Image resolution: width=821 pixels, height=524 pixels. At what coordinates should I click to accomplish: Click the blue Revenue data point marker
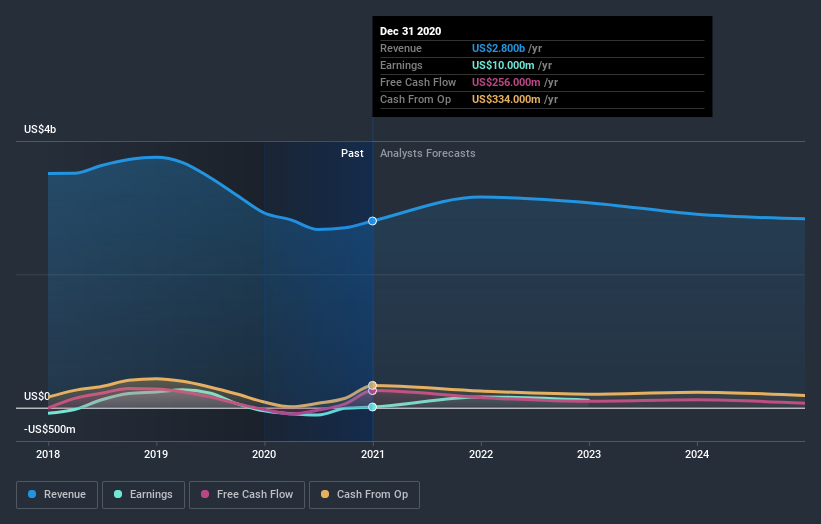click(372, 221)
